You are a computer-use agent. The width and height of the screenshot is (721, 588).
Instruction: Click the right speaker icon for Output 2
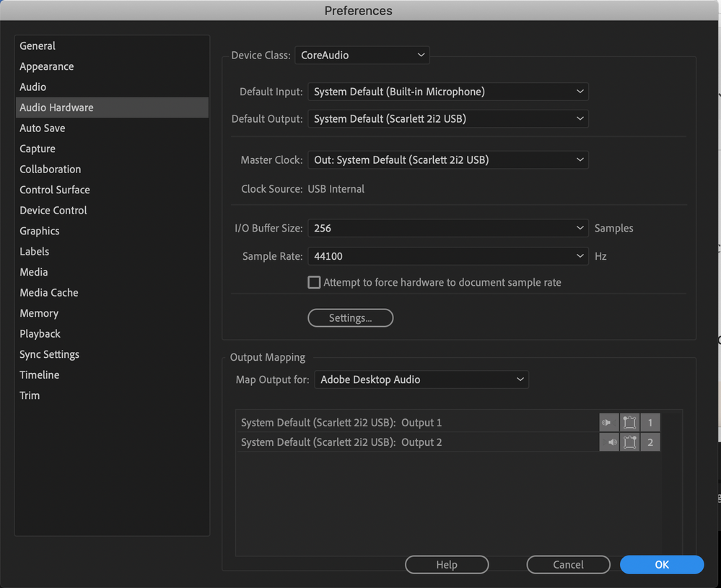(608, 442)
